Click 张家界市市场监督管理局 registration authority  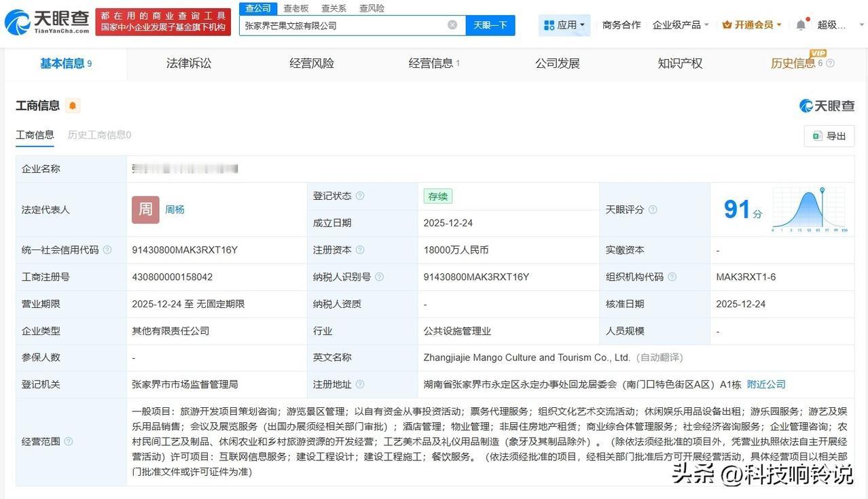click(185, 385)
